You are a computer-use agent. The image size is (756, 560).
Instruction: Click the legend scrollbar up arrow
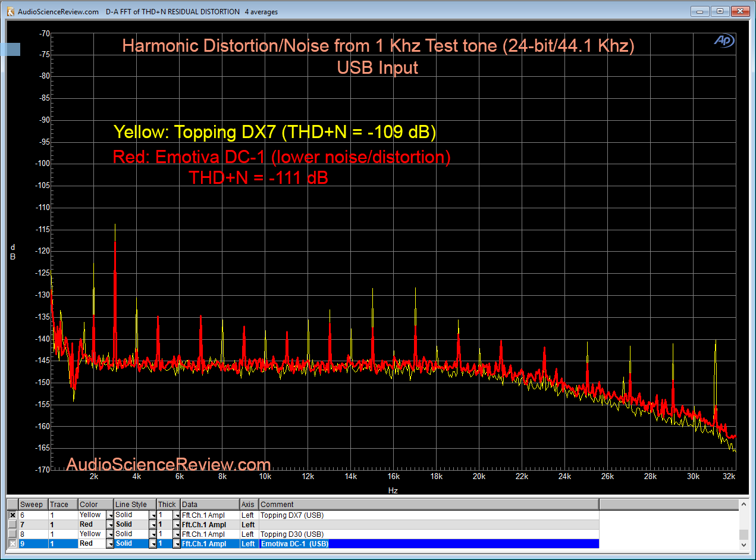tap(744, 505)
